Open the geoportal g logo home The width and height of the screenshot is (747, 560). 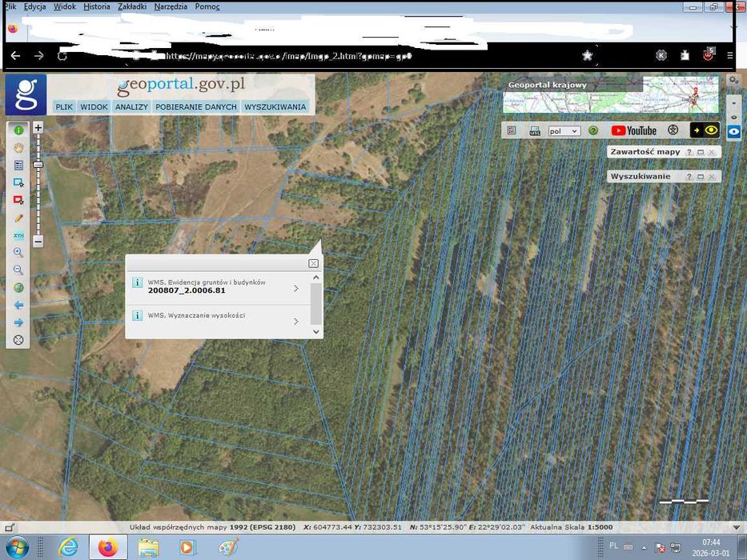tap(26, 94)
